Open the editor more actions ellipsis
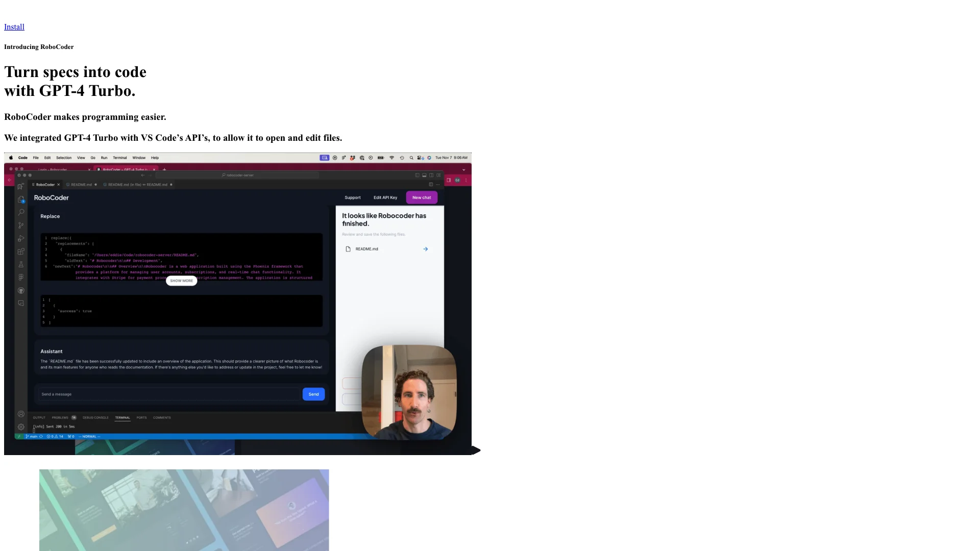 tap(437, 185)
